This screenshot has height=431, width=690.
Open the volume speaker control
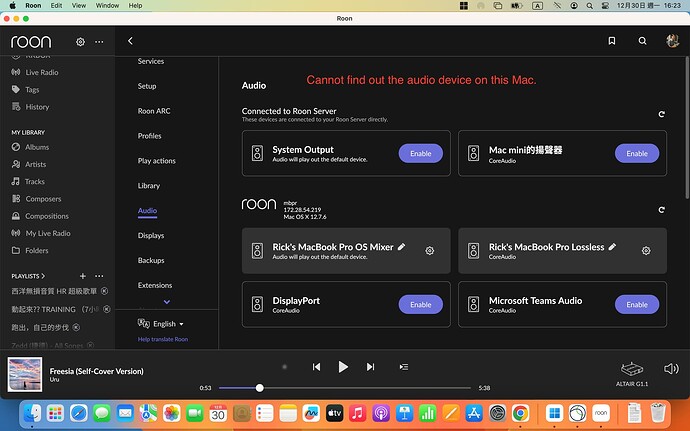[x=671, y=368]
